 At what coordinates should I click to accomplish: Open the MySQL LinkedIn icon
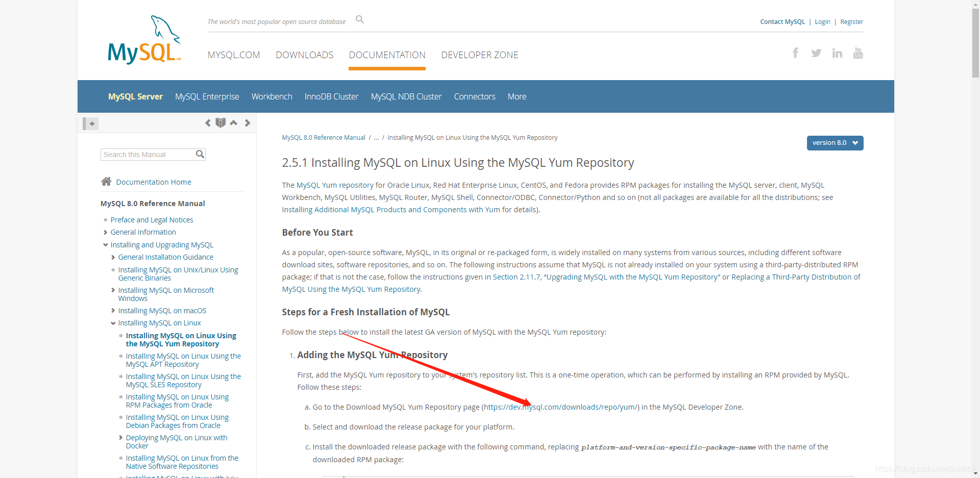click(837, 53)
